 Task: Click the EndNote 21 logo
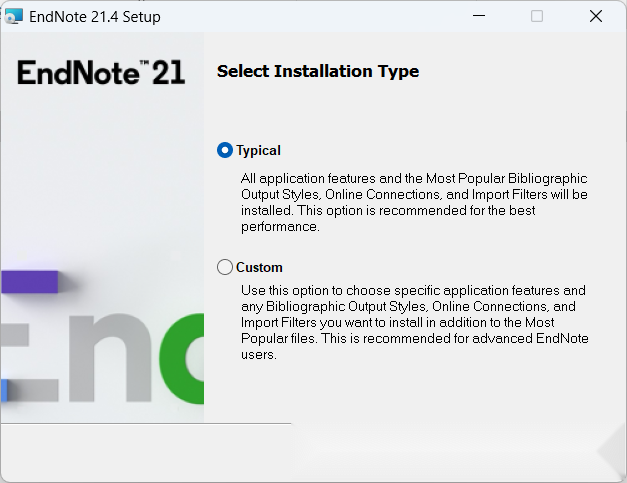101,73
